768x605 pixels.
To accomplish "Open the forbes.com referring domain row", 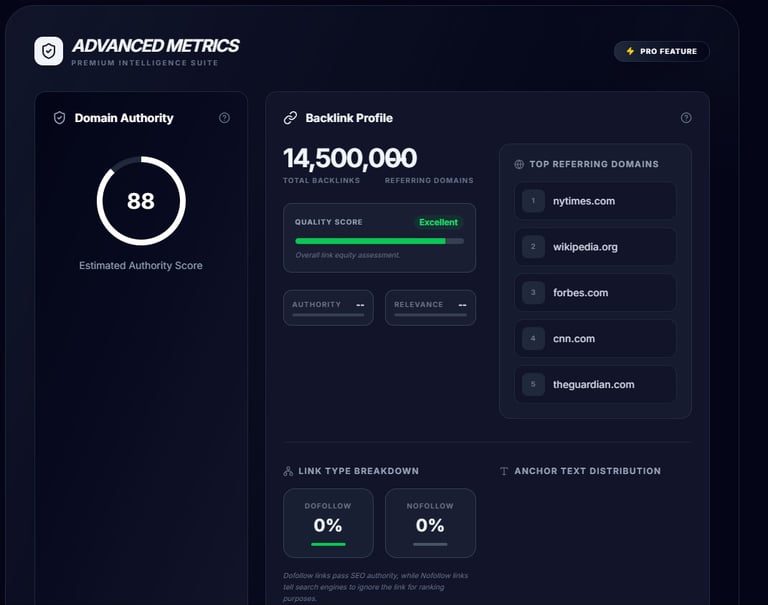I will [595, 293].
